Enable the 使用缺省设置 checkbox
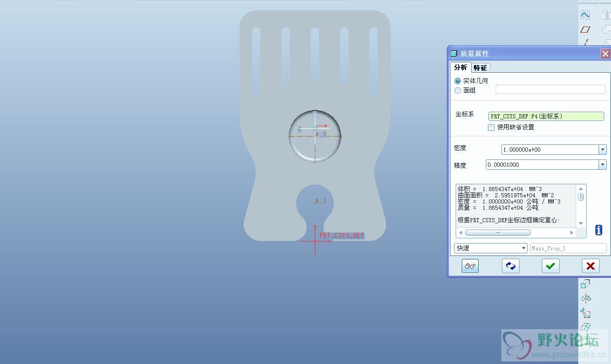The width and height of the screenshot is (611, 364). [x=492, y=127]
